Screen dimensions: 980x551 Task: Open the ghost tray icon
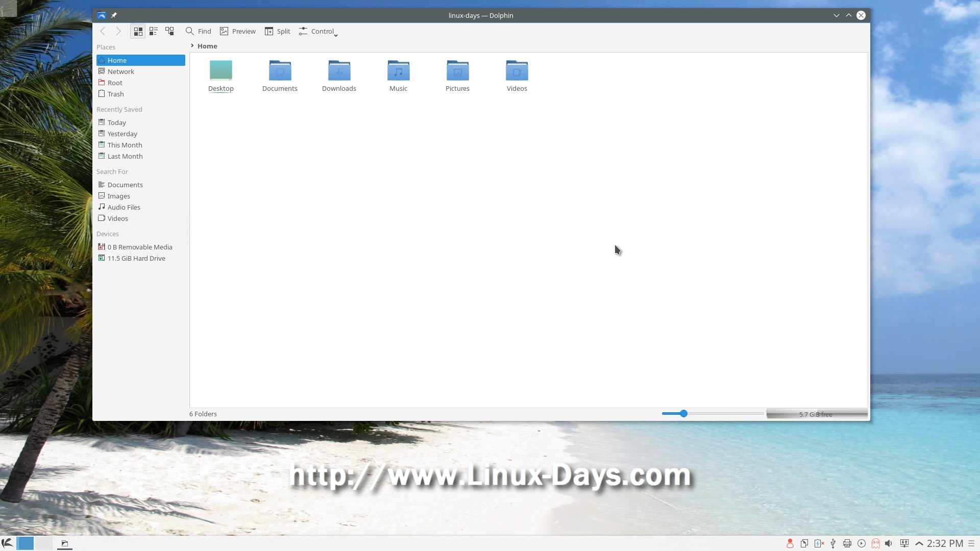point(876,543)
